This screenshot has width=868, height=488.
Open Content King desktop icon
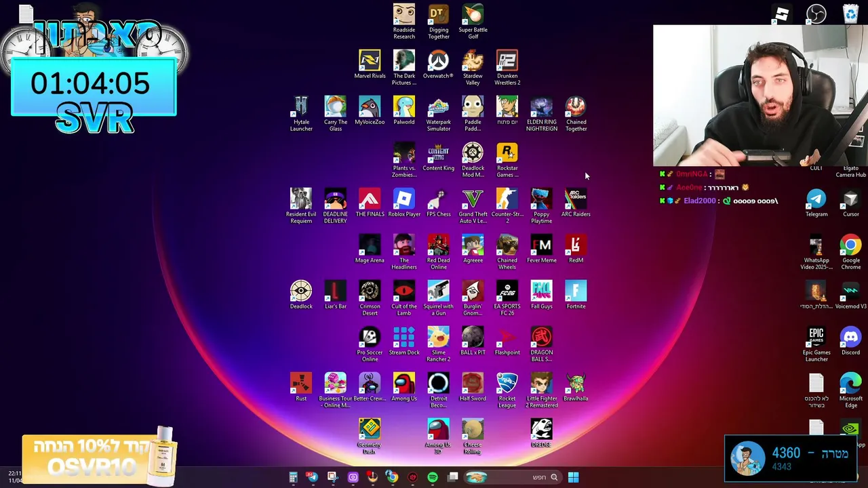[438, 157]
